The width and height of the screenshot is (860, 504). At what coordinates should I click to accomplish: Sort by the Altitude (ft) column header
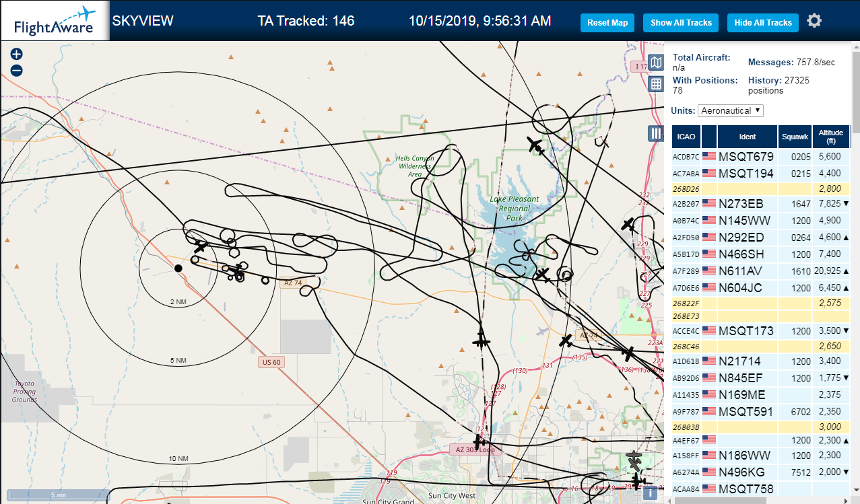click(831, 137)
